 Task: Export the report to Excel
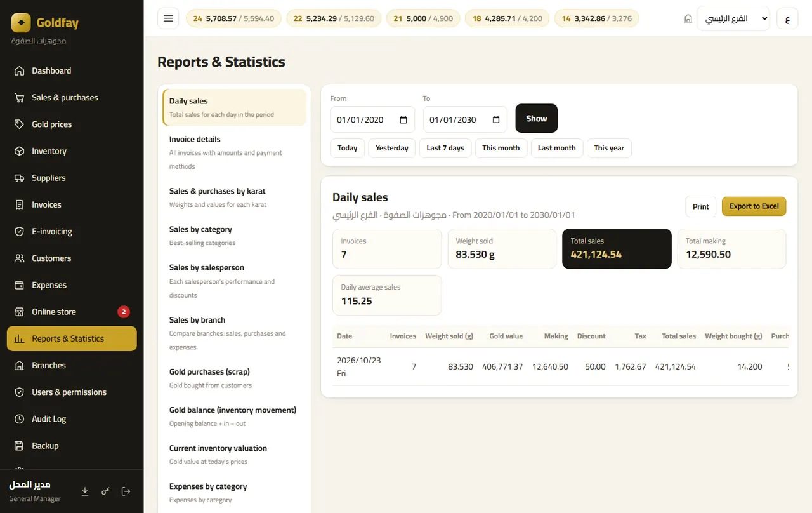click(754, 206)
